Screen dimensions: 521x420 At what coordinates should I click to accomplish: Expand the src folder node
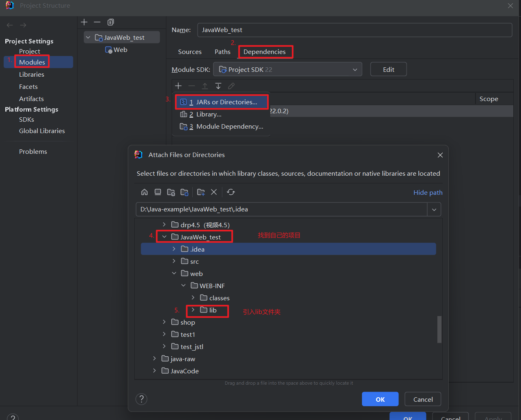coord(174,261)
